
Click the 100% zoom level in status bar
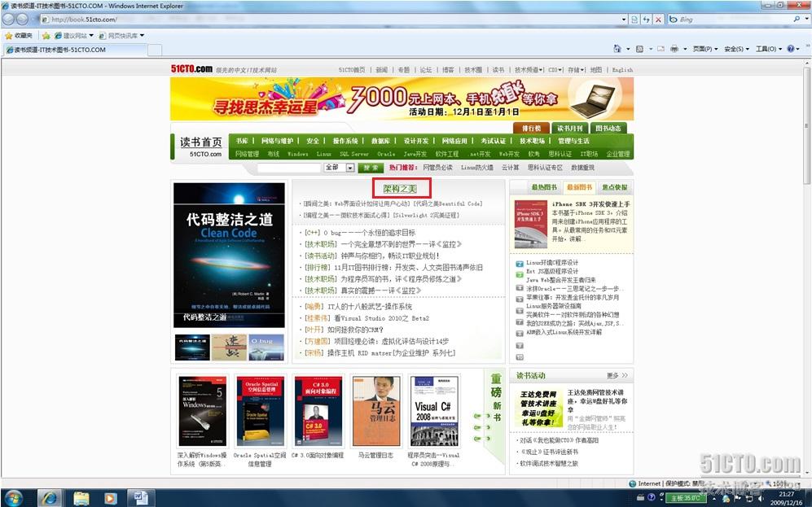779,483
